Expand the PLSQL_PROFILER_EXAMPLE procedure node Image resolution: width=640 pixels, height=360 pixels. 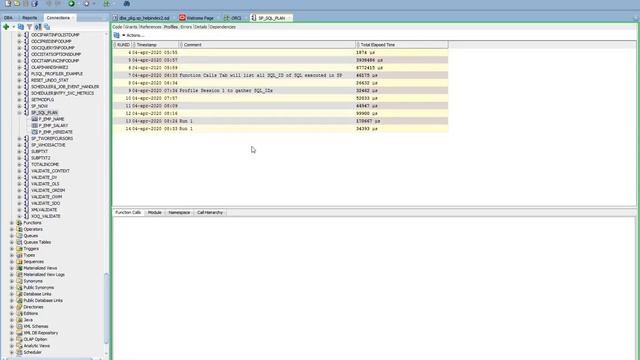[19, 74]
